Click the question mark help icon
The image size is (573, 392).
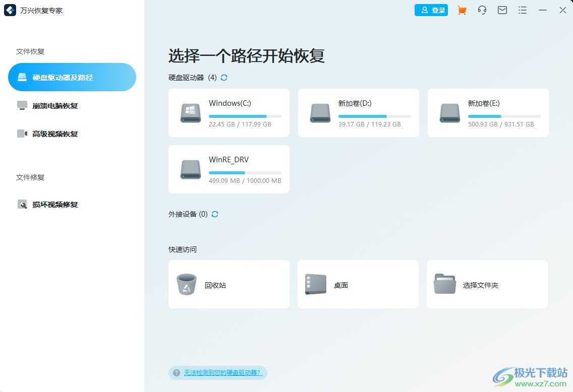pyautogui.click(x=177, y=373)
